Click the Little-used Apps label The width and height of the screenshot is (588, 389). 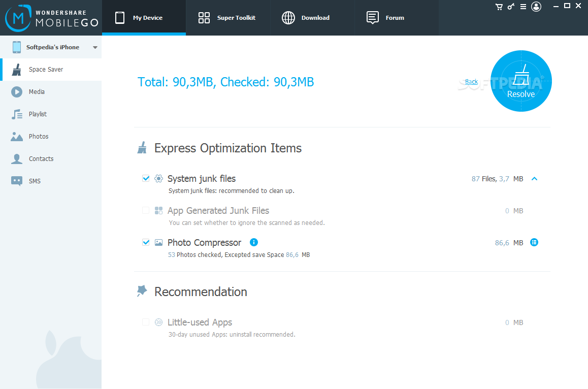200,322
